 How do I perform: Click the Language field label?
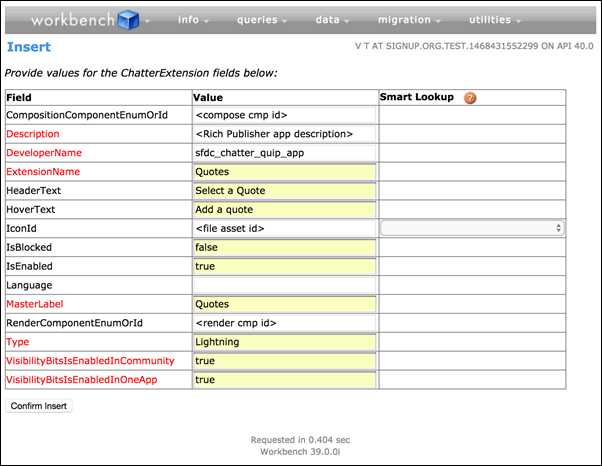29,285
